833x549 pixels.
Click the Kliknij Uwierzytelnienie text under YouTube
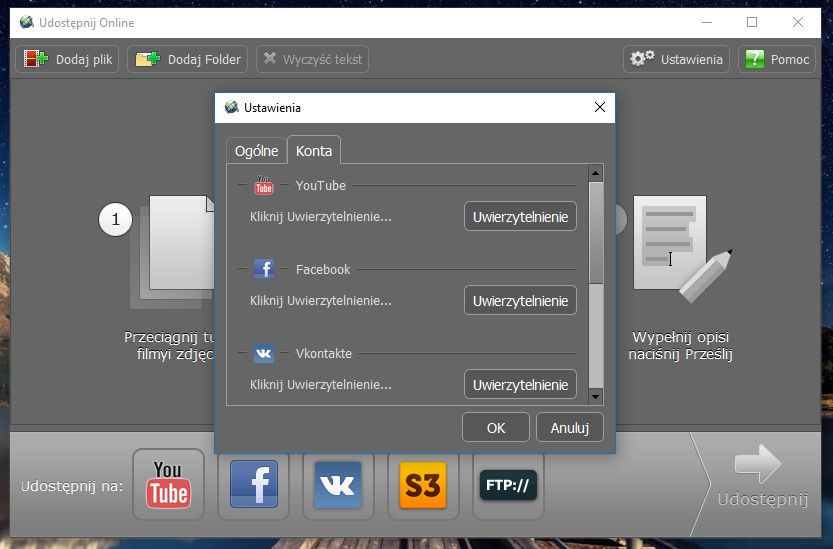[x=320, y=217]
